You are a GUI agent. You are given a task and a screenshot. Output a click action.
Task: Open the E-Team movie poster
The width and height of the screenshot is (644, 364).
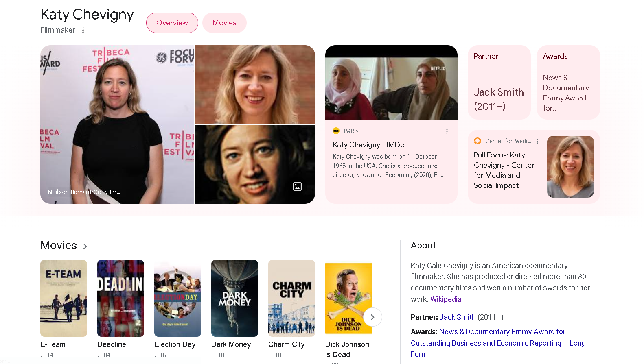click(x=64, y=298)
